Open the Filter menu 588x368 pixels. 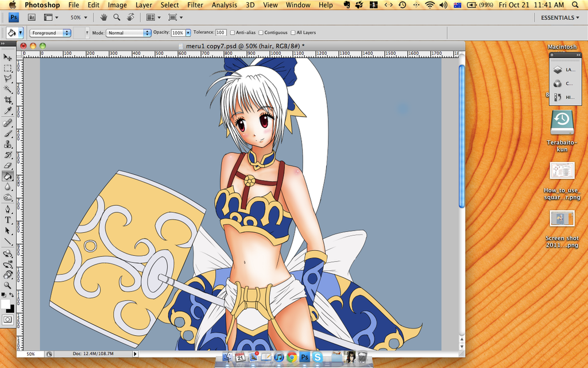pos(195,5)
